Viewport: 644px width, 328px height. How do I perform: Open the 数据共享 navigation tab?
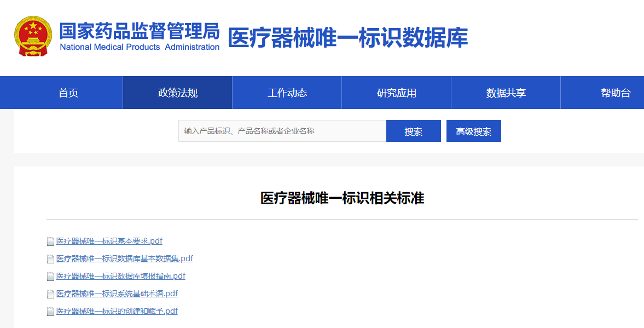pyautogui.click(x=506, y=93)
